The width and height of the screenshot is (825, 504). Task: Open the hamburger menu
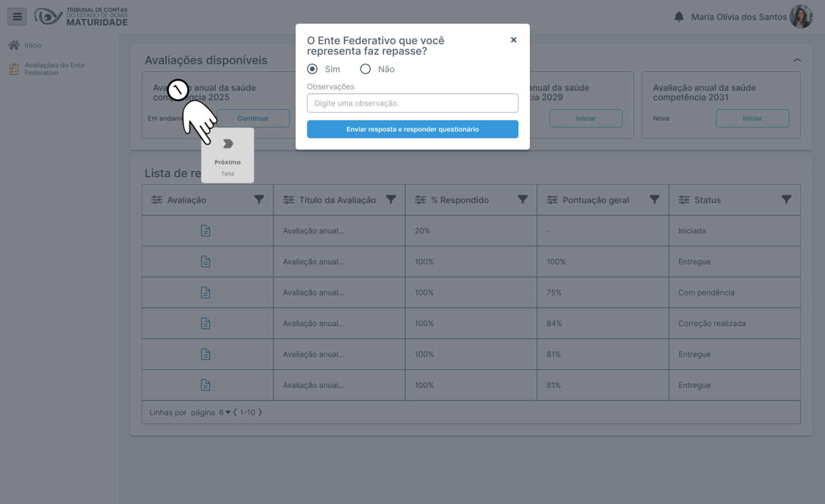(17, 17)
